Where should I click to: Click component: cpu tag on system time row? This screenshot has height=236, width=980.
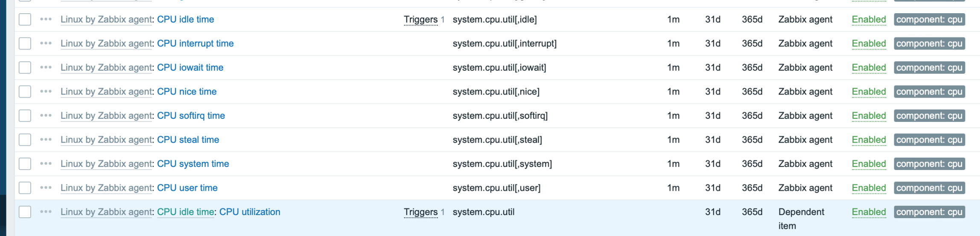tap(929, 164)
